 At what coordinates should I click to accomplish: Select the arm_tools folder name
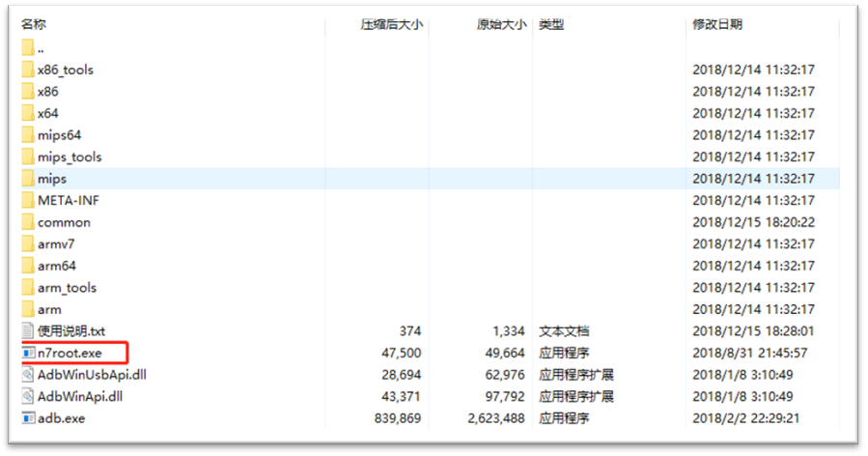tap(67, 288)
